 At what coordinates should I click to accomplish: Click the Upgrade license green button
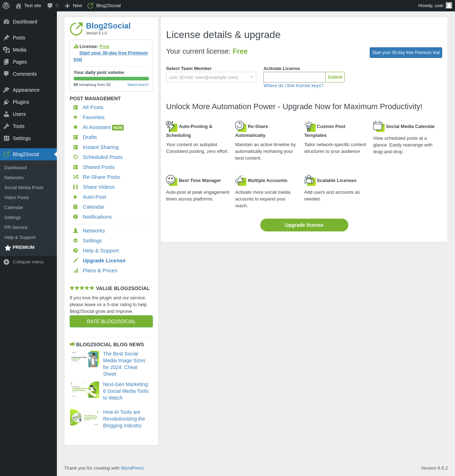pos(304,225)
